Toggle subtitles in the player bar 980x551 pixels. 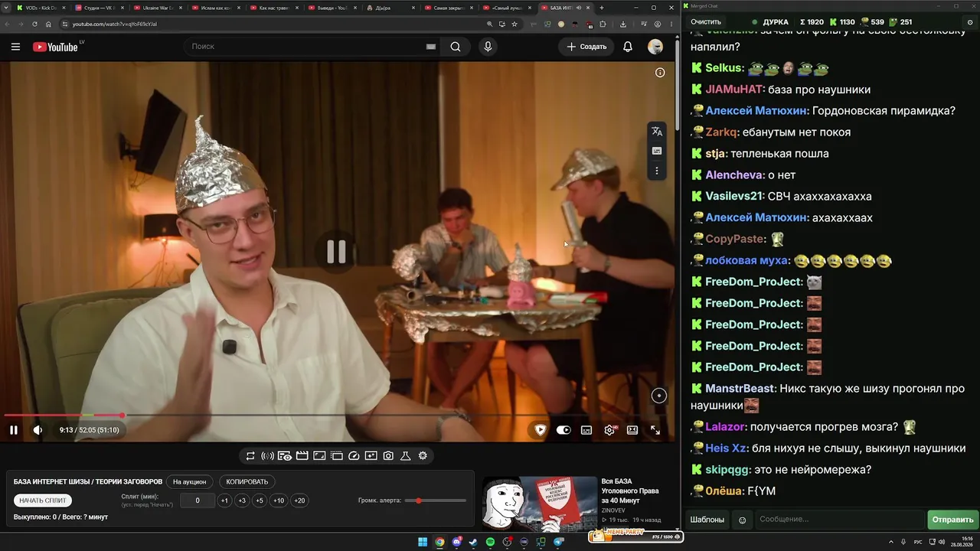(x=586, y=430)
